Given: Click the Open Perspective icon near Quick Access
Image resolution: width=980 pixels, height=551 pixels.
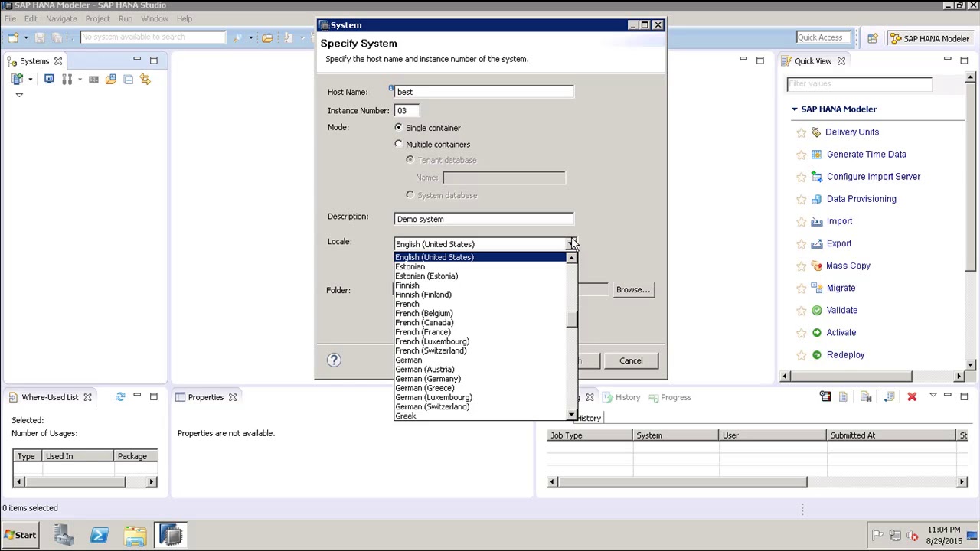Looking at the screenshot, I should [x=872, y=38].
